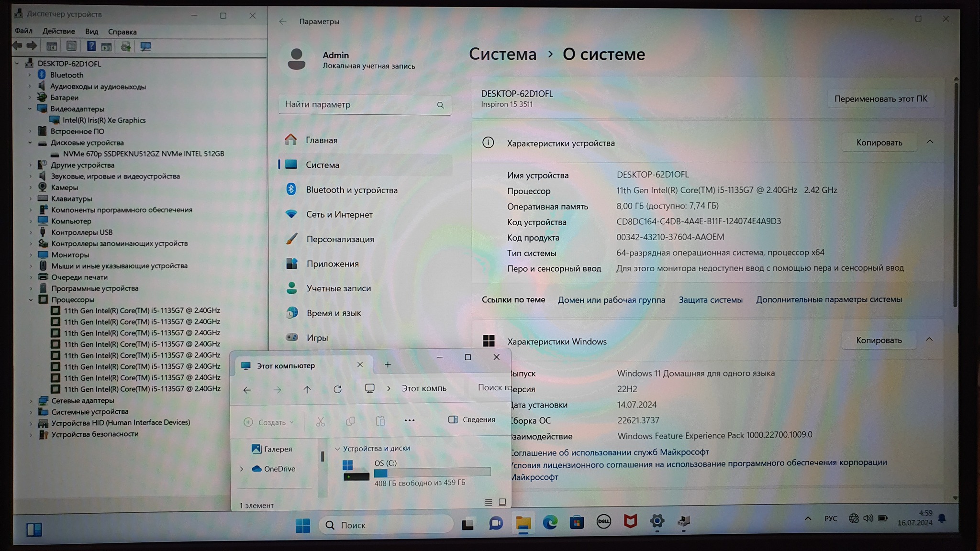Toggle the Details pane (Сведения) in Explorer
980x551 pixels.
pos(472,419)
